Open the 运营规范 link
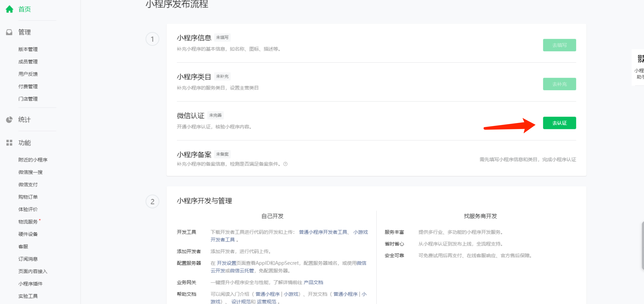644x304 pixels. click(266, 302)
